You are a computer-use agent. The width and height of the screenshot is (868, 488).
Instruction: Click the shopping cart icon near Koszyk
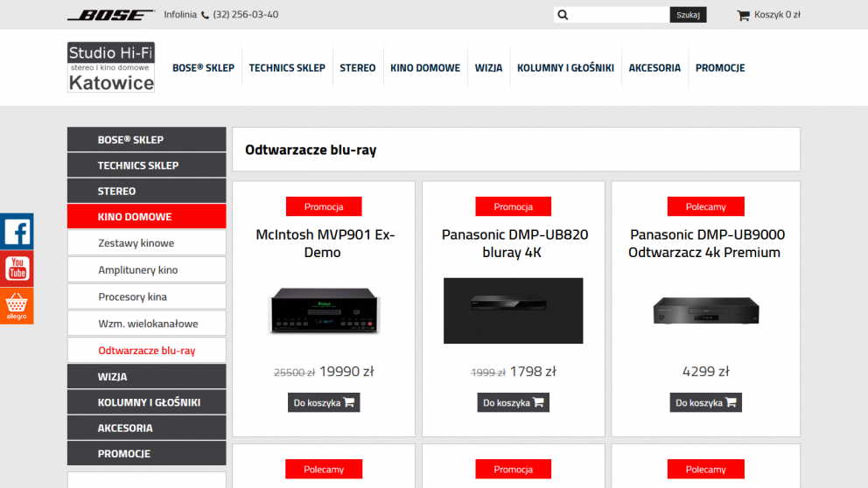pyautogui.click(x=743, y=15)
